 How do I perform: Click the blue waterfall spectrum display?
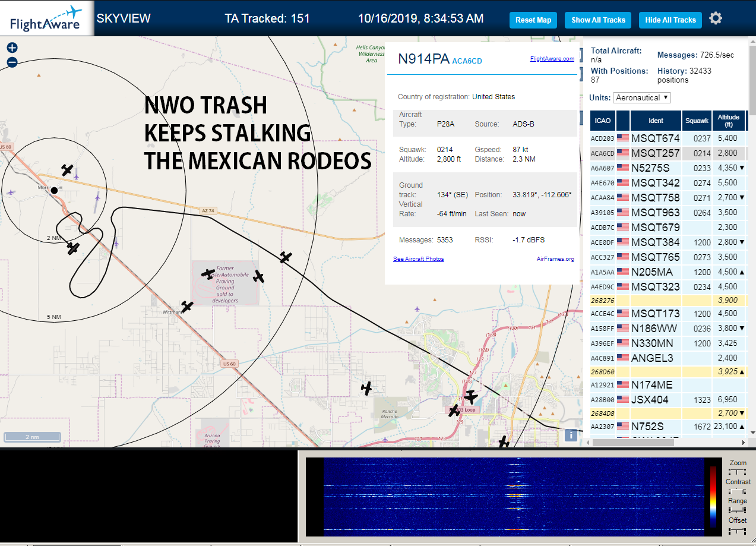pos(513,497)
